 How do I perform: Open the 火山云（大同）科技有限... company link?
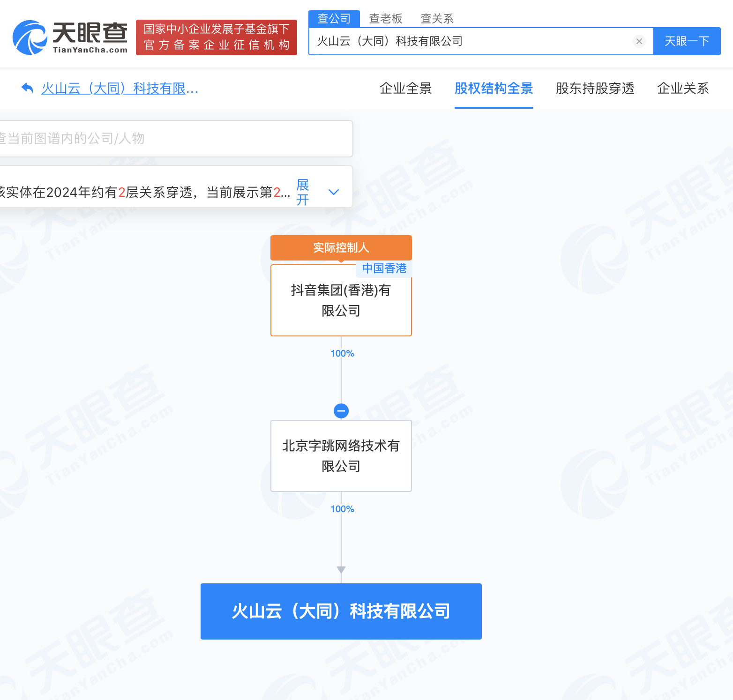pos(120,88)
